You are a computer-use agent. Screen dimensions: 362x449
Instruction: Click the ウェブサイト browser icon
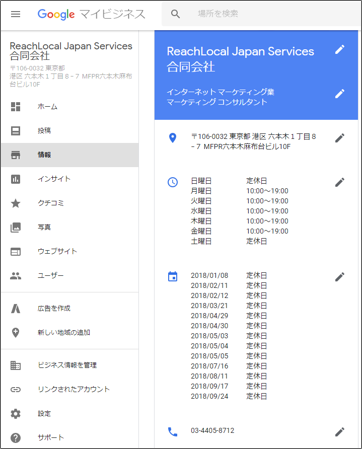[16, 252]
